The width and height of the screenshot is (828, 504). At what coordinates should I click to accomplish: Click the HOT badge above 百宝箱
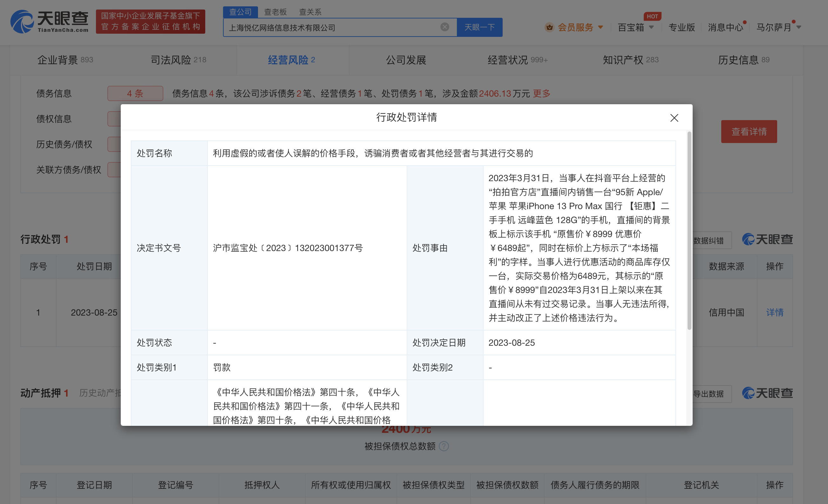652,16
